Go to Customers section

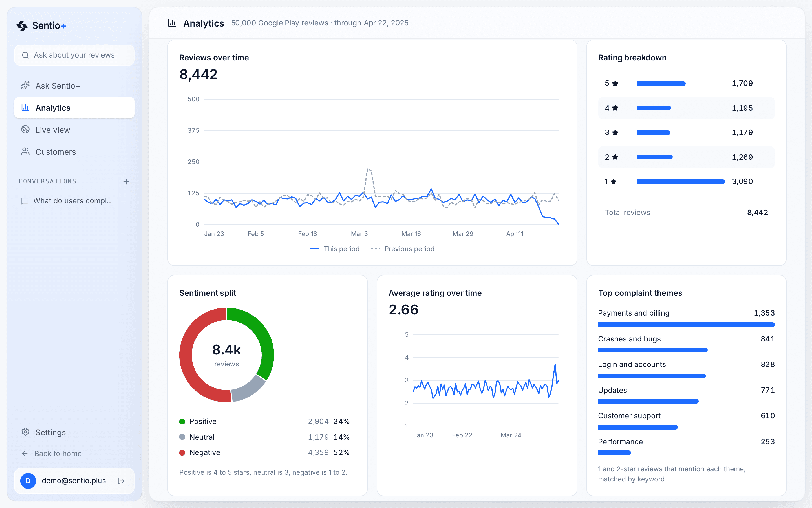74,152
